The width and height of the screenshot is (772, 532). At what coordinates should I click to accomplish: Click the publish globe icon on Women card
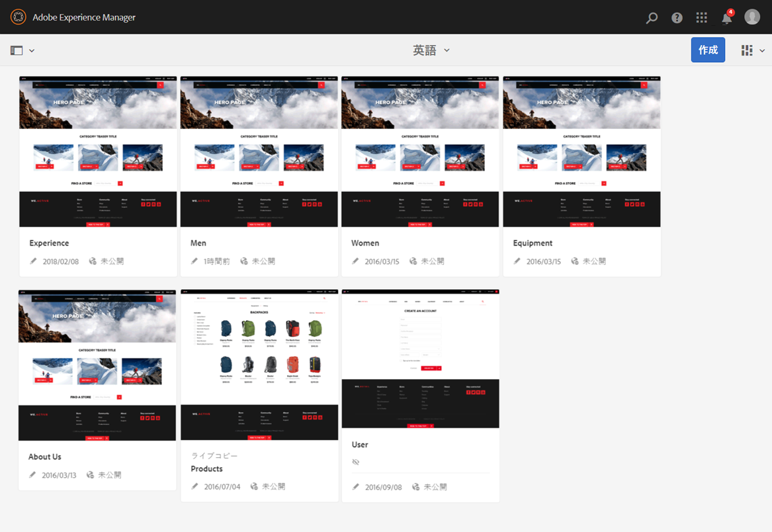click(413, 261)
